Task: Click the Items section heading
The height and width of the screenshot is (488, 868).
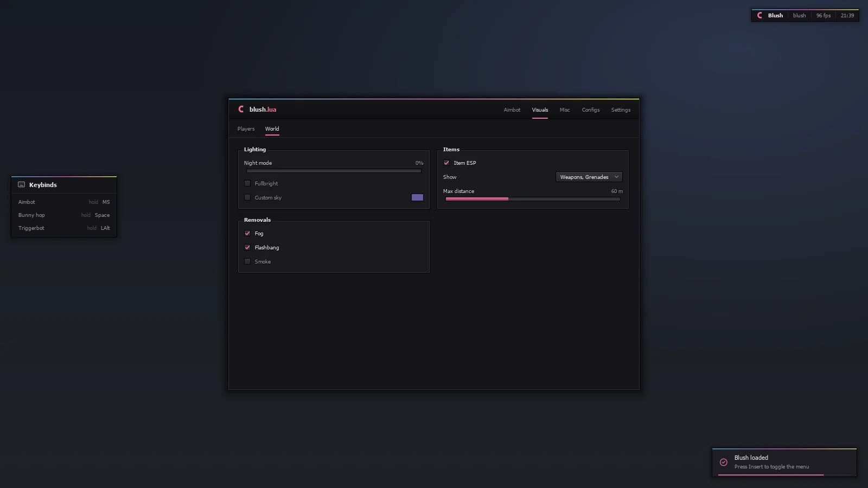Action: (x=451, y=150)
